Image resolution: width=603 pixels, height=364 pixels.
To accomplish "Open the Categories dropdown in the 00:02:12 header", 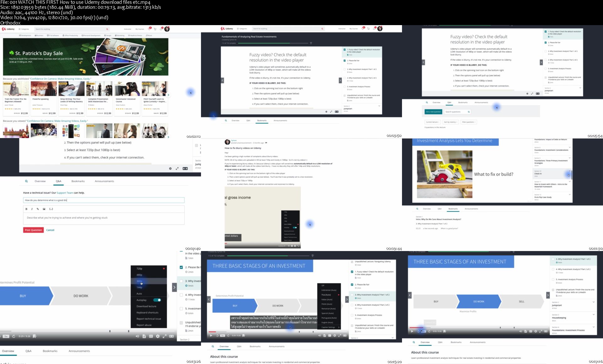I will [x=24, y=29].
